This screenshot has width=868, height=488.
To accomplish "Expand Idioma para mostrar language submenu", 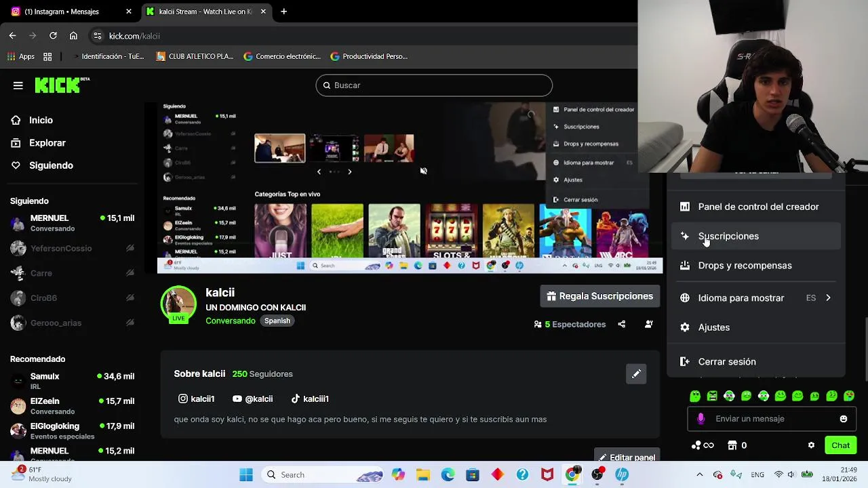I will (x=757, y=298).
